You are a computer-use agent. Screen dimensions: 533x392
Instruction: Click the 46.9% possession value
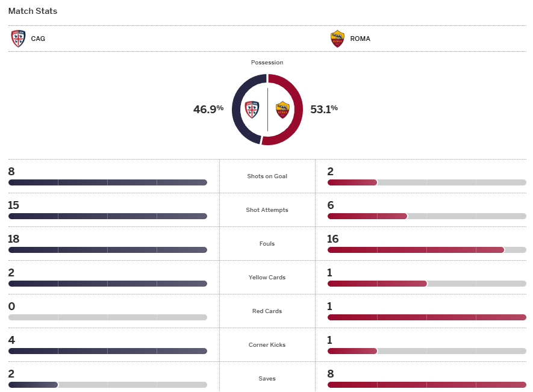208,110
